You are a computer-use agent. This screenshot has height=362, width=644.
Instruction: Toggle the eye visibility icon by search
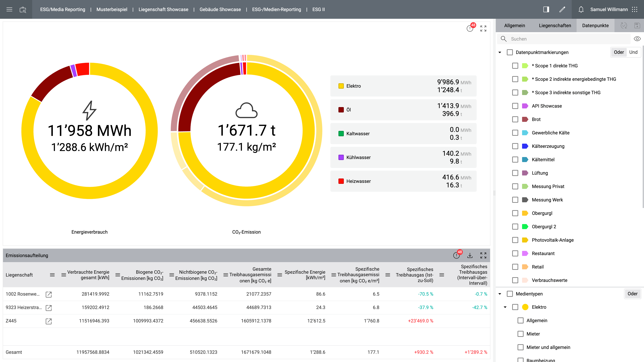(637, 39)
